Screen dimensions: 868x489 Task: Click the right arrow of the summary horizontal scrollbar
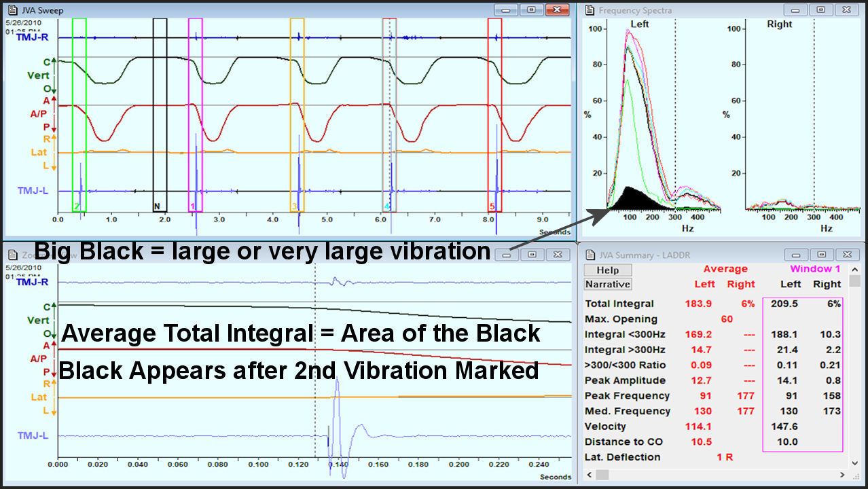point(843,475)
